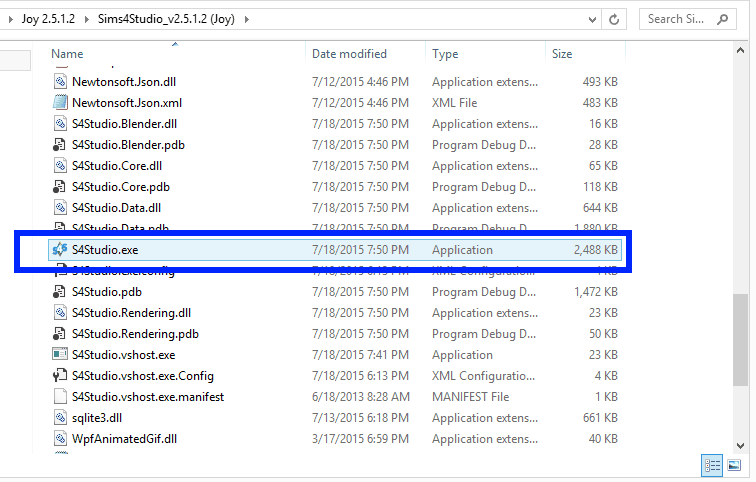Select the S4Studio.Core.dll file name
Viewport: 756px width, 482px height.
[117, 165]
